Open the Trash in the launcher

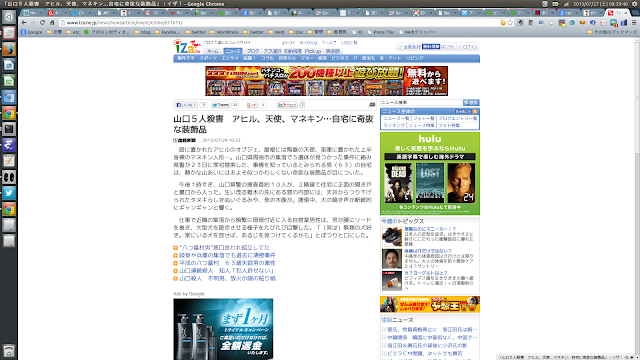[9, 351]
